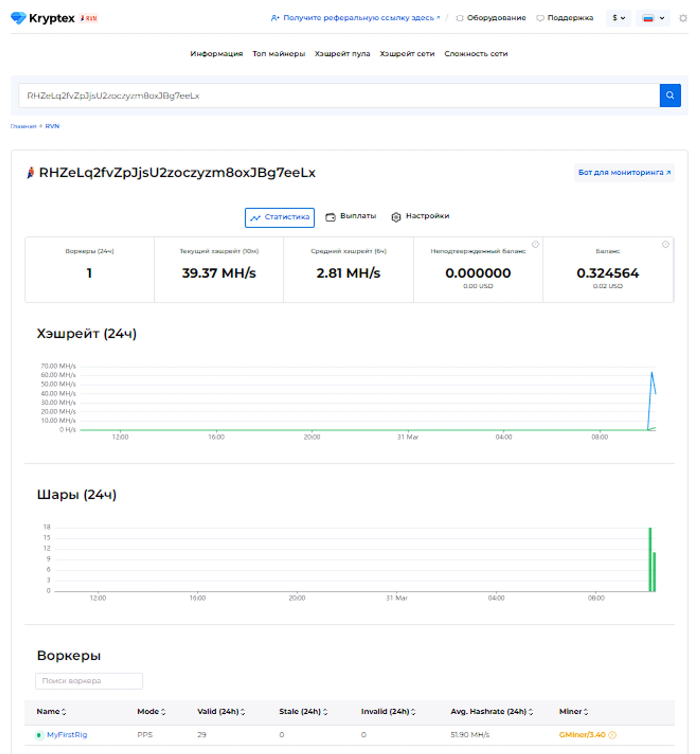The width and height of the screenshot is (700, 754).
Task: Click the Kryptex diamond logo
Action: [18, 18]
